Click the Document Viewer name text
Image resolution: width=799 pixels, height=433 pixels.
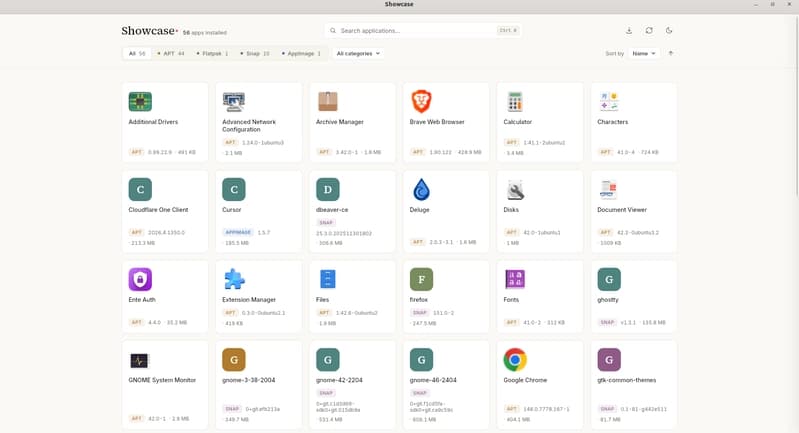click(622, 210)
